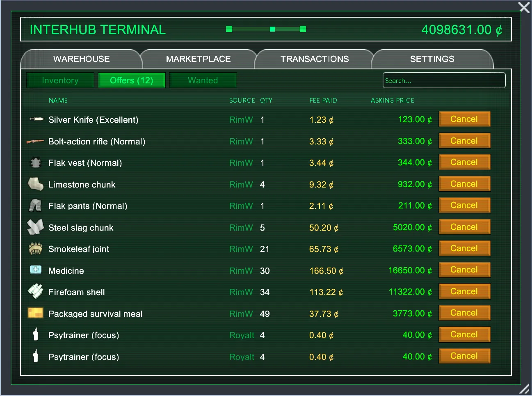Click the Packaged survival meal icon
This screenshot has height=396, width=532.
click(x=35, y=313)
